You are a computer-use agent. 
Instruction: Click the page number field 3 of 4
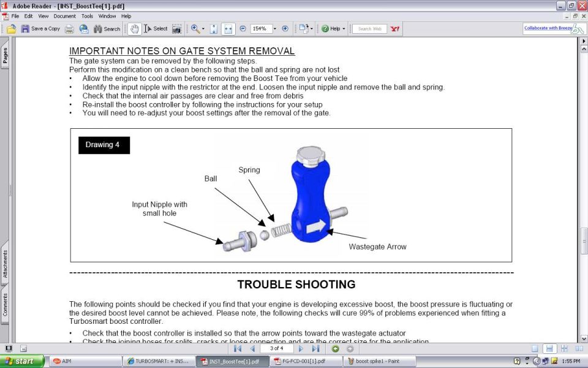[277, 348]
